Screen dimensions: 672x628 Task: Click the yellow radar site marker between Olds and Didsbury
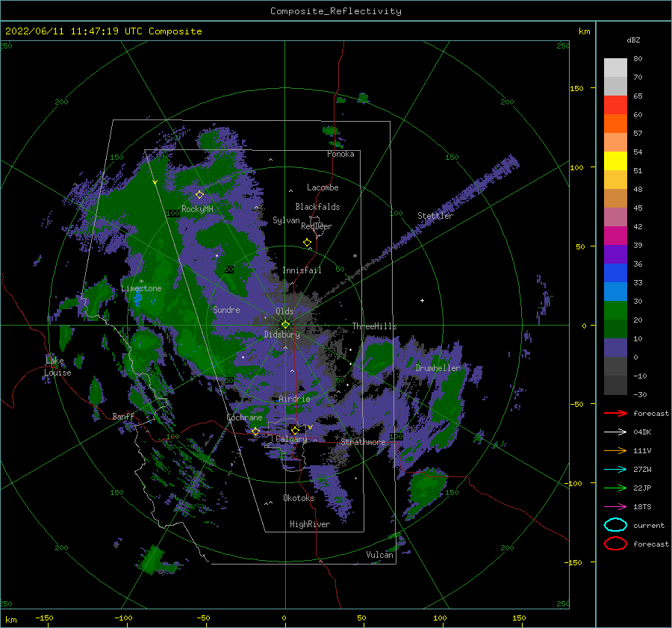click(285, 325)
